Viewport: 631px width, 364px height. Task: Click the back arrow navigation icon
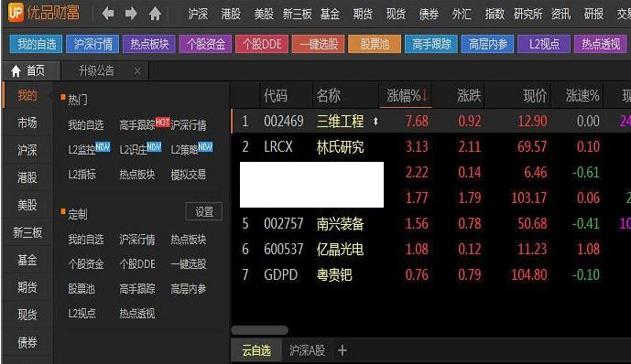(x=108, y=14)
